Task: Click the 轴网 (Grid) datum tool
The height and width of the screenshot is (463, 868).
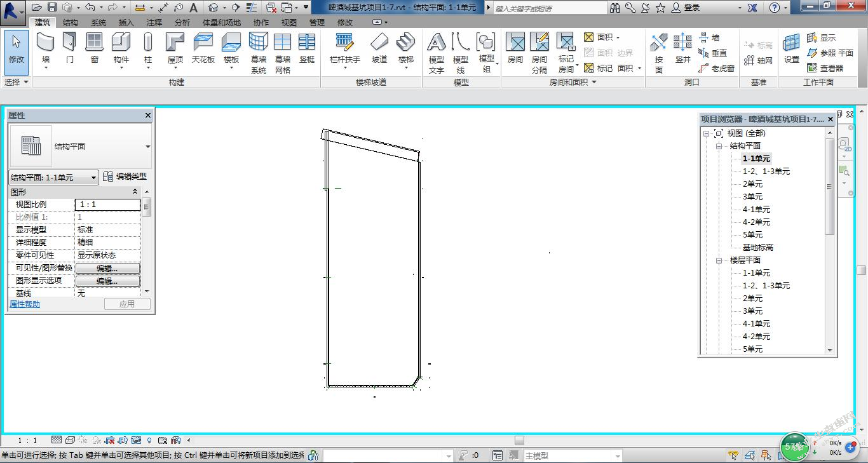Action: [x=759, y=60]
